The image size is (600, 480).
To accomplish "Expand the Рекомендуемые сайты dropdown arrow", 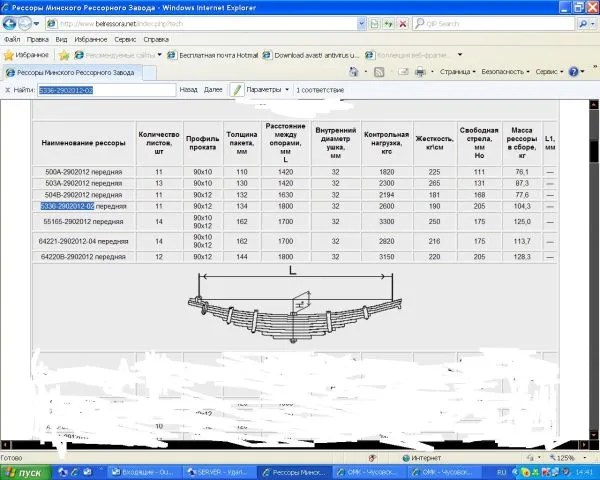I will 160,55.
